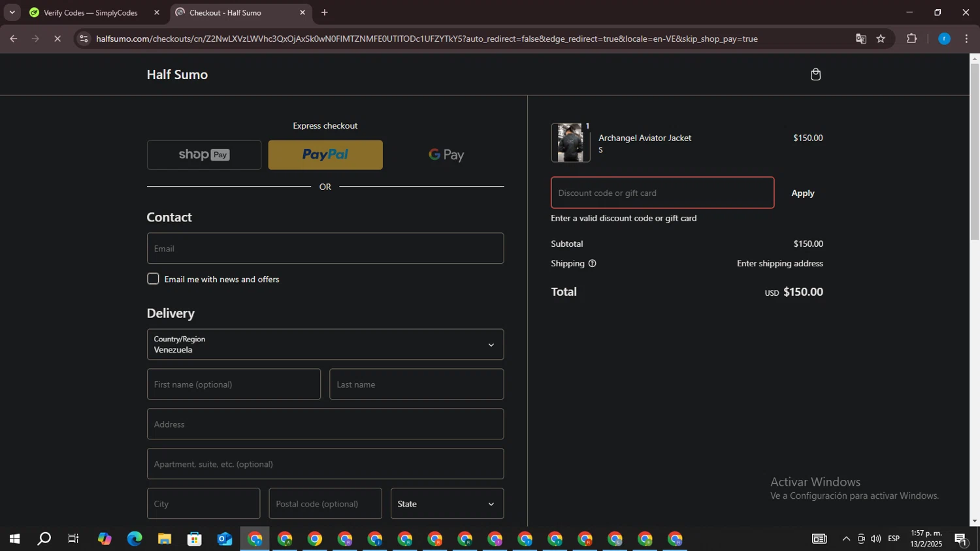Open the tab search dropdown arrow
Screen dimensions: 980x551
point(12,12)
